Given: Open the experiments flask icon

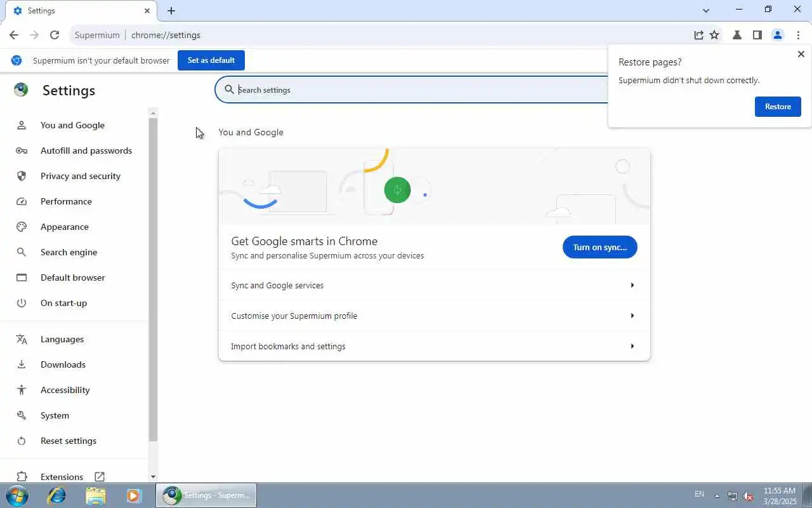Looking at the screenshot, I should (737, 35).
